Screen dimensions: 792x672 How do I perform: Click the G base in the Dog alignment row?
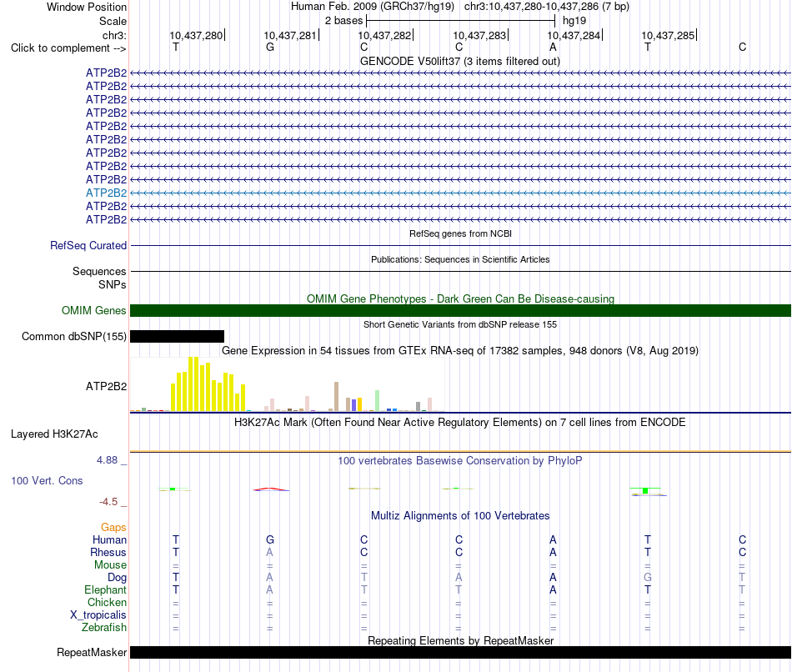pos(648,578)
